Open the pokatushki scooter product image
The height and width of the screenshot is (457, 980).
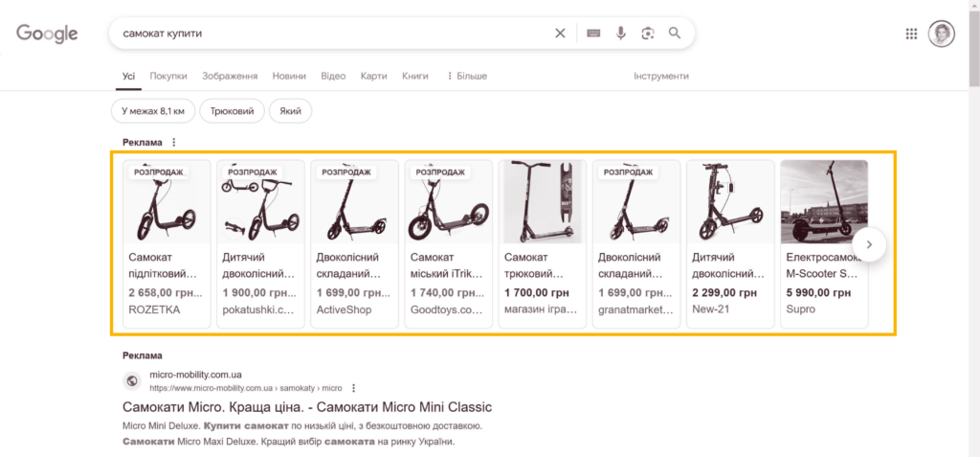tap(260, 201)
